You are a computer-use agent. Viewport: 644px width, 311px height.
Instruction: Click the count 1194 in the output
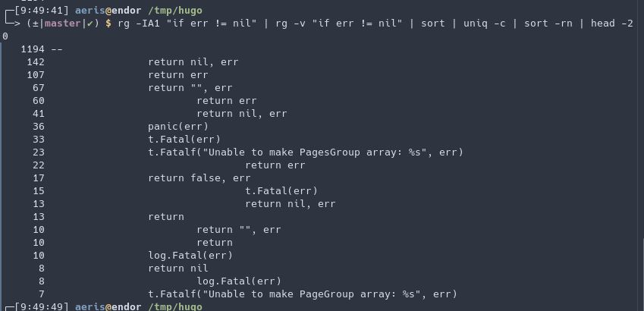(33, 49)
